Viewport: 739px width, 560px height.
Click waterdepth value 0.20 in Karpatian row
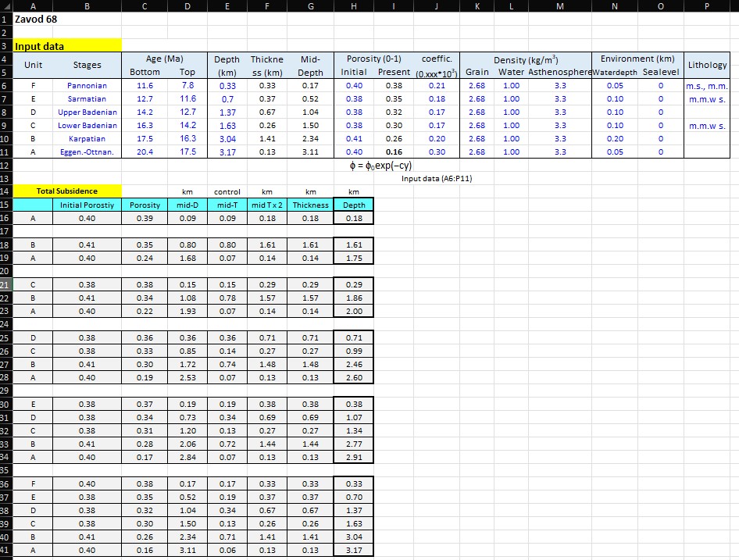(x=615, y=138)
